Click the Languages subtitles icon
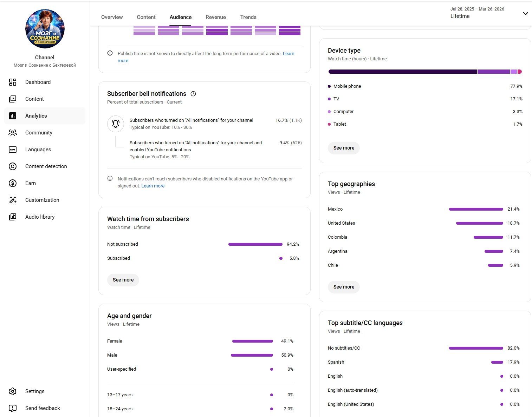The image size is (532, 417). 13,150
